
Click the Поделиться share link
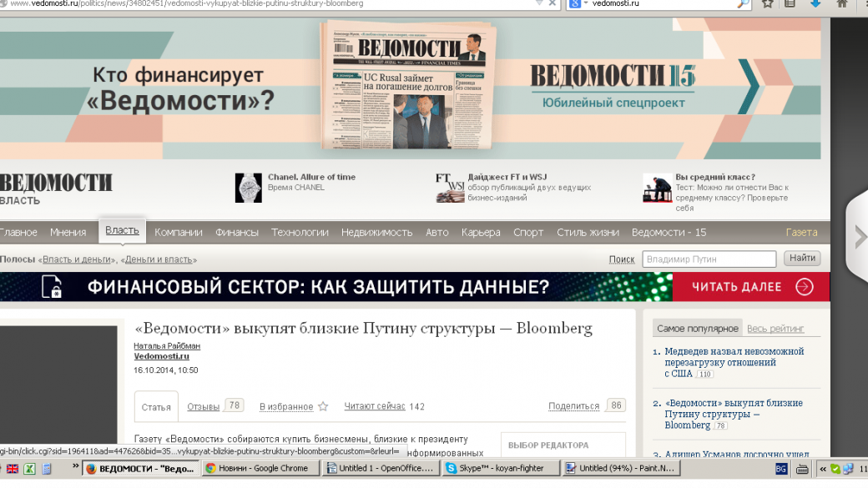(574, 406)
